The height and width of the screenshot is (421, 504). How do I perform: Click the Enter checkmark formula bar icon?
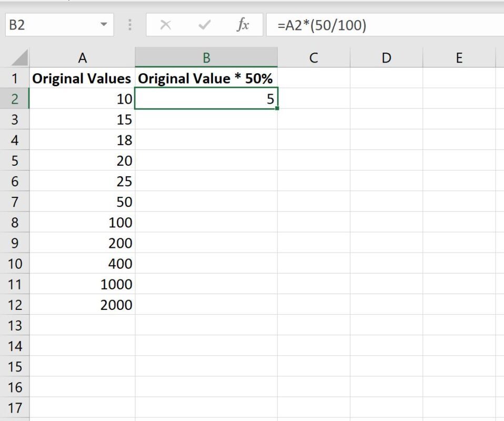tap(205, 25)
